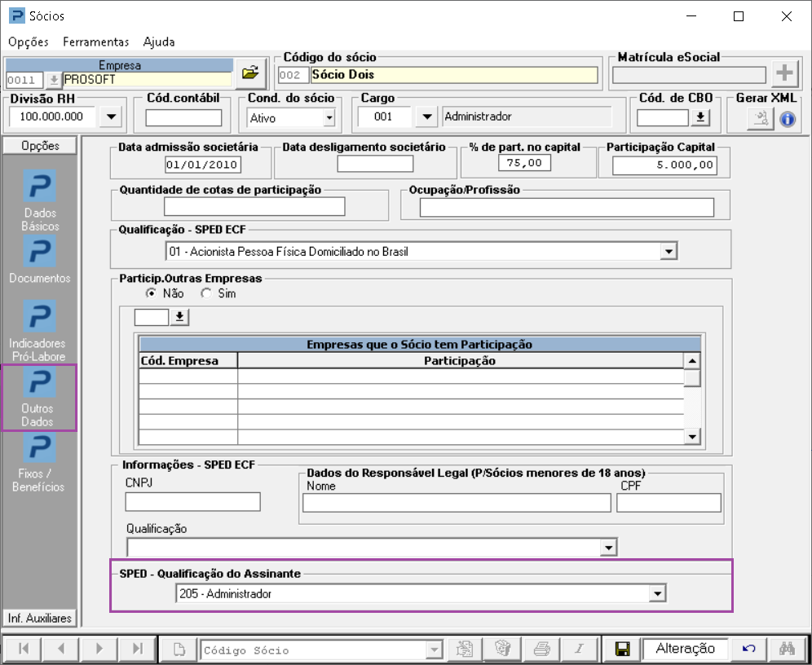Go to first record navigation button
Image resolution: width=812 pixels, height=665 pixels.
(x=23, y=649)
